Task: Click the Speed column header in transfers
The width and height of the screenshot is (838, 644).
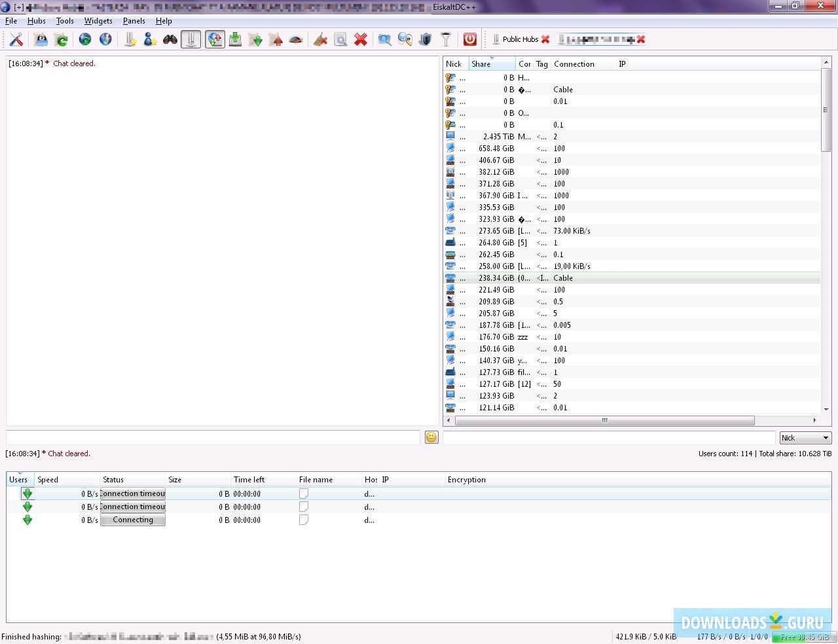Action: click(67, 480)
